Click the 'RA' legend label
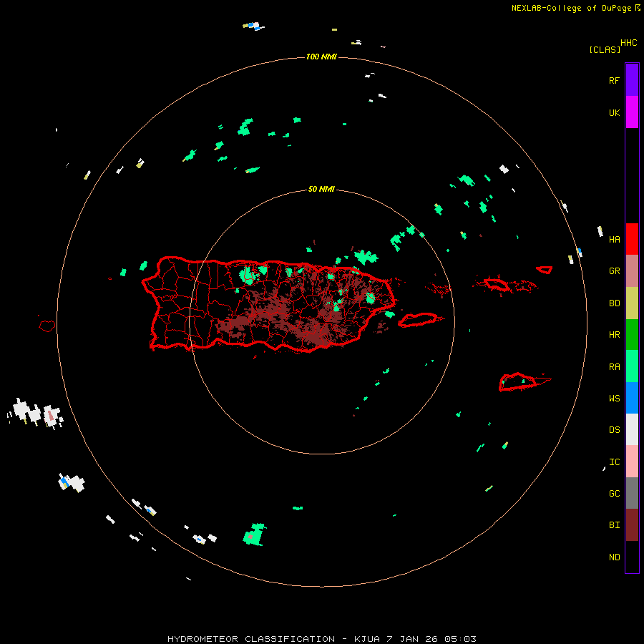This screenshot has width=644, height=644. (x=614, y=367)
